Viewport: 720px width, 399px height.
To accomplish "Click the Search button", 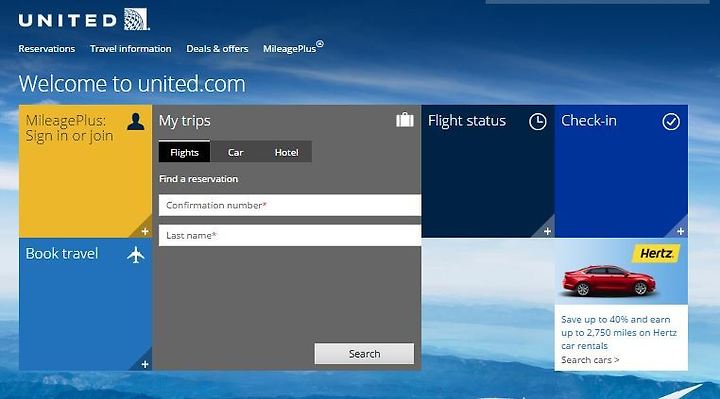I will (364, 354).
